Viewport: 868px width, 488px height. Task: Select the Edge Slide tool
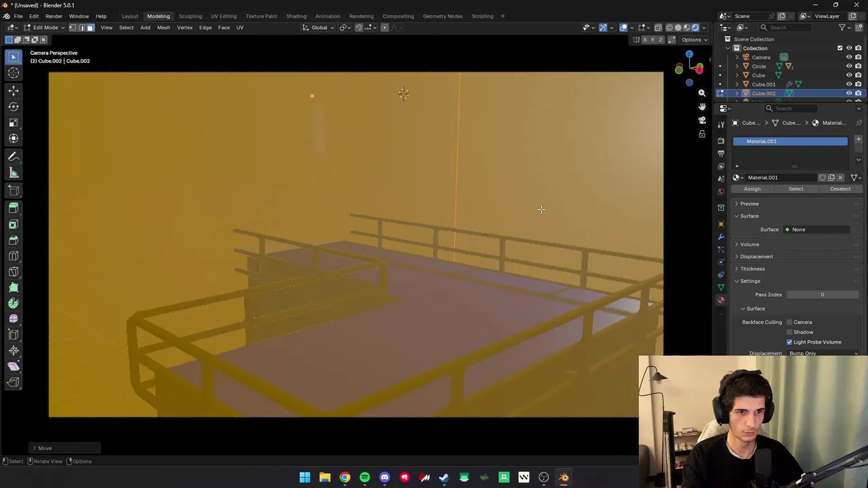pyautogui.click(x=14, y=335)
